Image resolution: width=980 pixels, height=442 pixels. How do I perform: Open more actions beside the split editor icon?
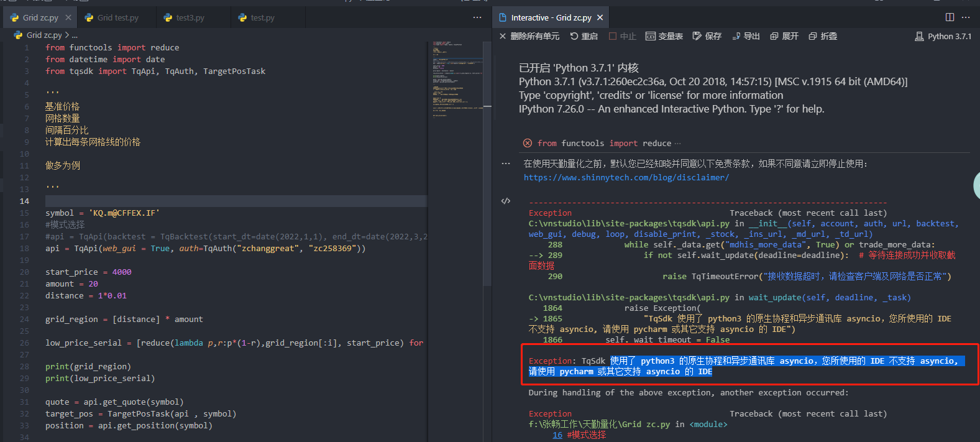966,17
